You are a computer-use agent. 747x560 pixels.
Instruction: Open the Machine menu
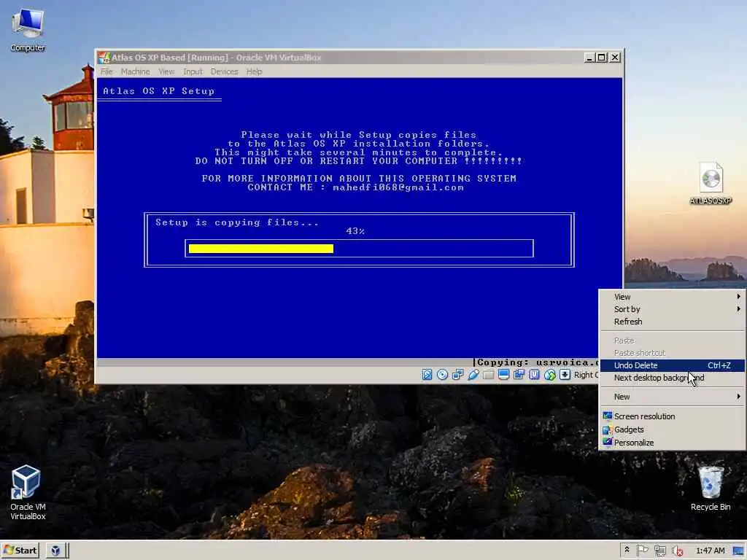pos(135,71)
